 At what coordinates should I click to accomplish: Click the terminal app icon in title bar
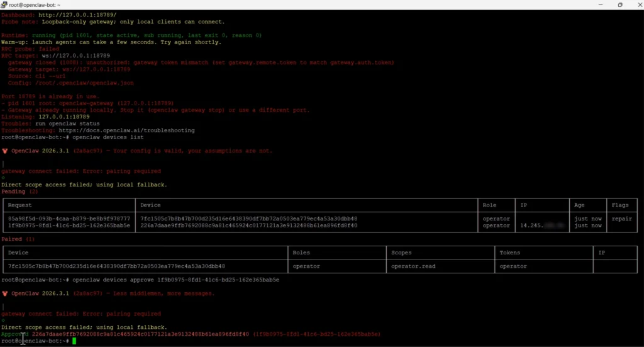(4, 4)
